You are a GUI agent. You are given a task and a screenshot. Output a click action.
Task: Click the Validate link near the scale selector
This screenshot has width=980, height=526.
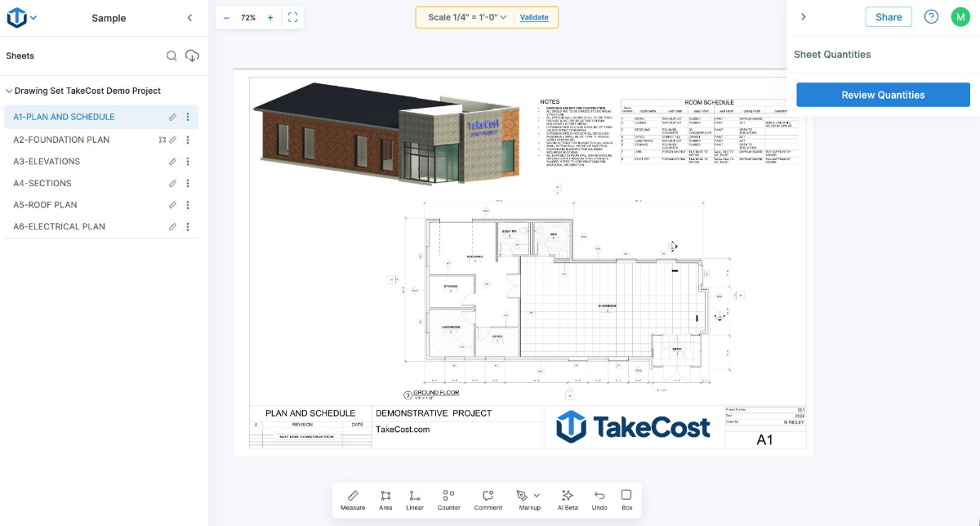coord(535,16)
